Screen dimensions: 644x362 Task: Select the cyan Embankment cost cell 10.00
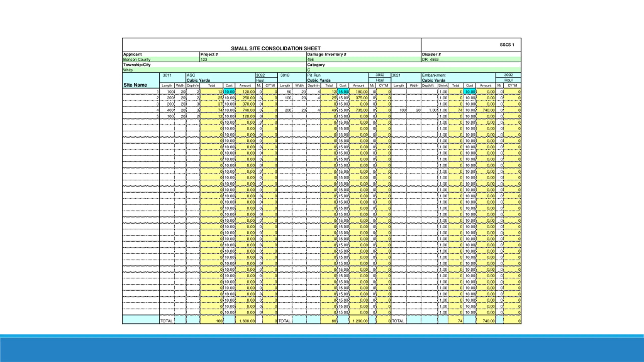[470, 92]
